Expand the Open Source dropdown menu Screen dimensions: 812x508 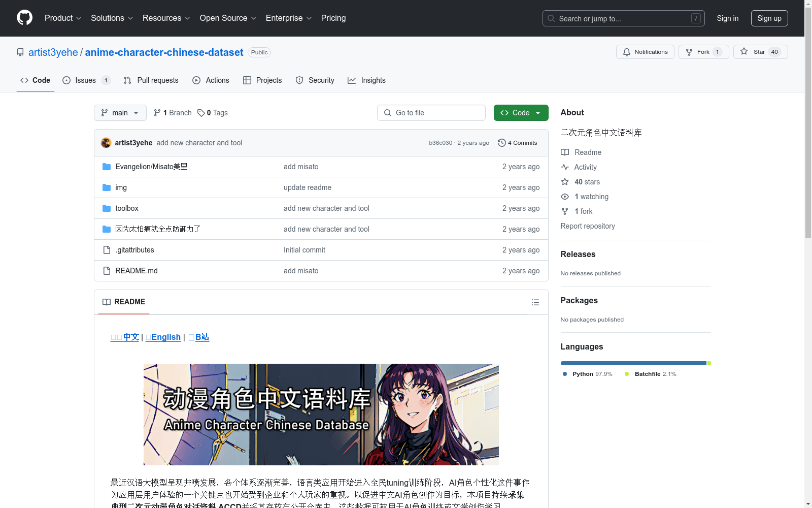coord(228,18)
